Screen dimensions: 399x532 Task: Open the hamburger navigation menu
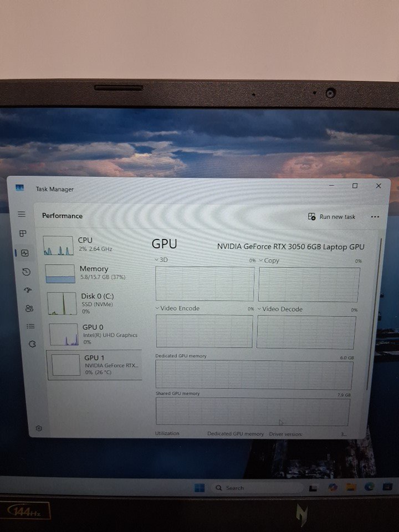(x=22, y=214)
